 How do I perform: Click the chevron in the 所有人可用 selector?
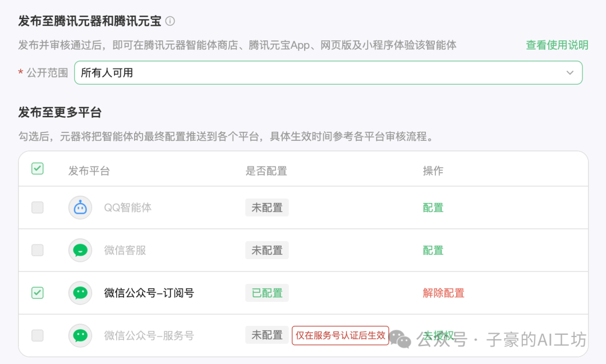(x=570, y=72)
